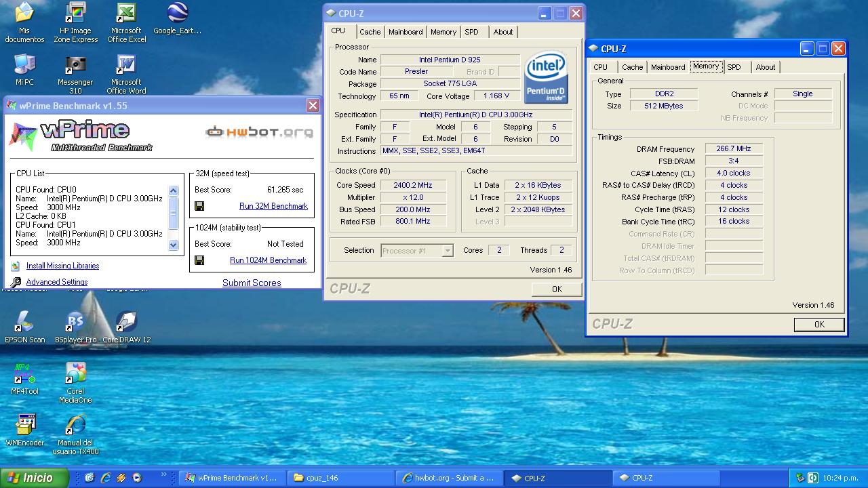
Task: Click Run 1024M Benchmark link
Action: [268, 260]
